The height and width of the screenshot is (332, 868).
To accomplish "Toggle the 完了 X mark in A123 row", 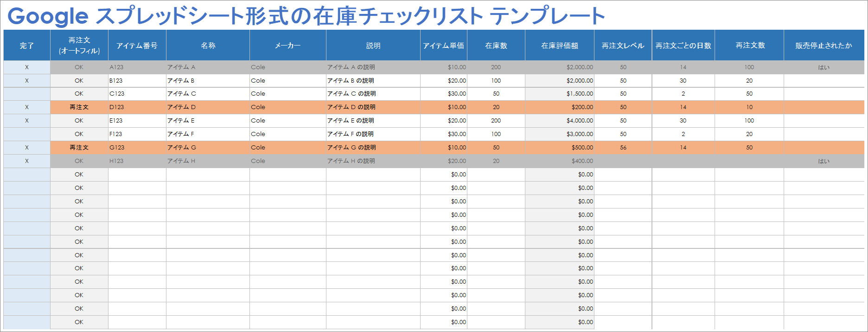I will pos(26,67).
